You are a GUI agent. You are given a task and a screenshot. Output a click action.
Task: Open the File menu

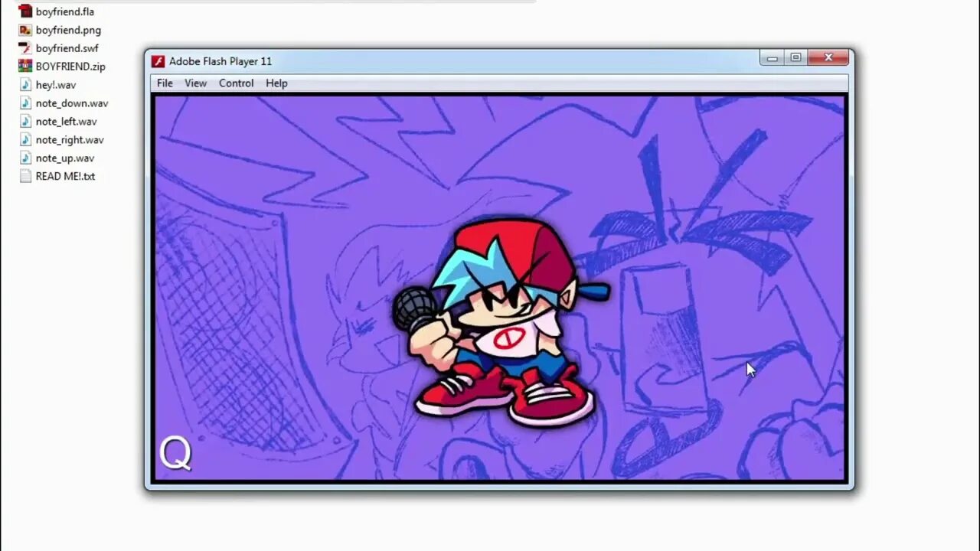click(x=165, y=83)
